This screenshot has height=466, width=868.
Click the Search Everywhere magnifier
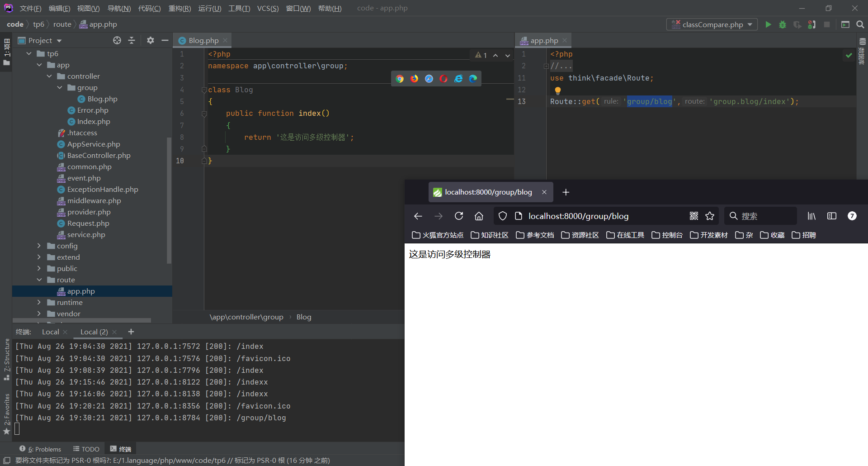click(860, 24)
